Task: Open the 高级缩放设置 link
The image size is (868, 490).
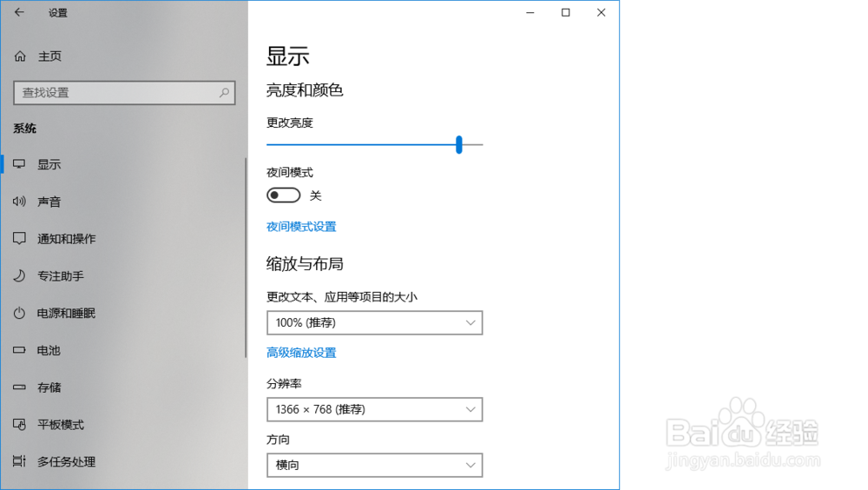Action: coord(301,353)
